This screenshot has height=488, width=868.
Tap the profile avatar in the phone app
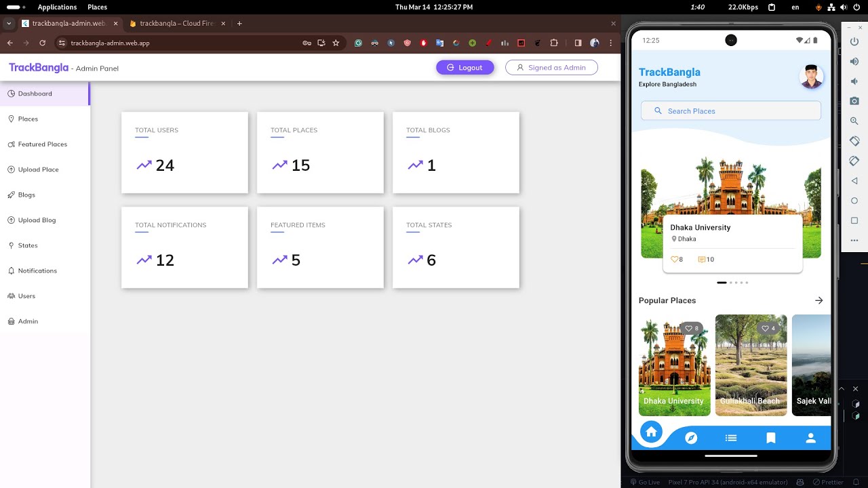(812, 77)
